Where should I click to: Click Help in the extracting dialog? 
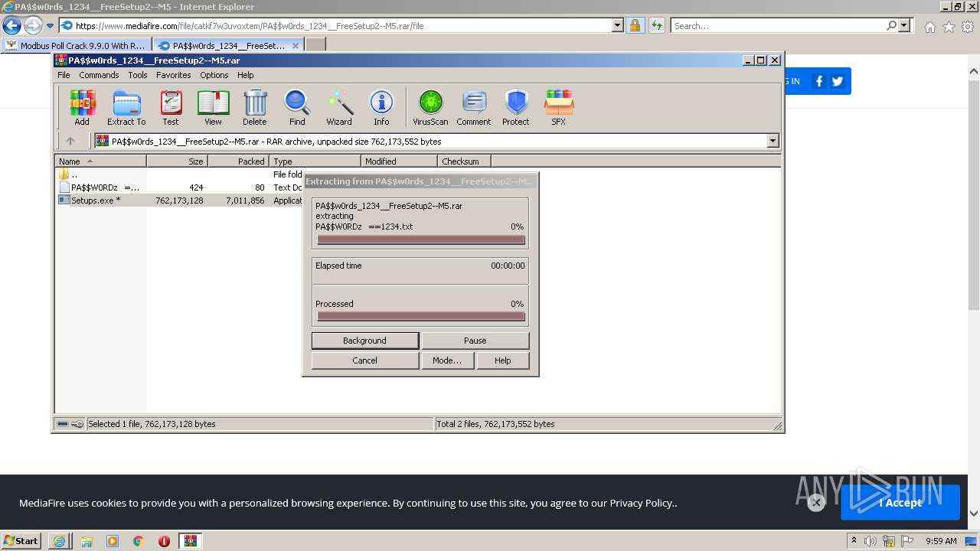tap(502, 360)
